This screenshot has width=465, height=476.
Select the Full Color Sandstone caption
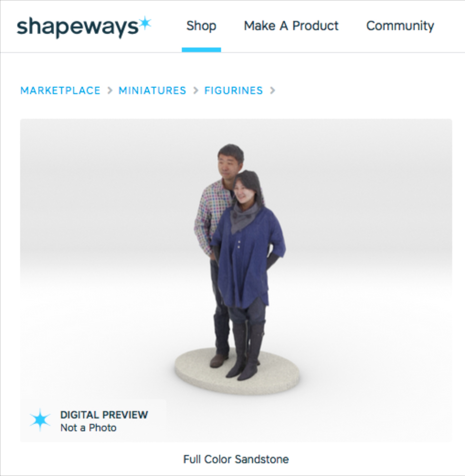coord(236,459)
